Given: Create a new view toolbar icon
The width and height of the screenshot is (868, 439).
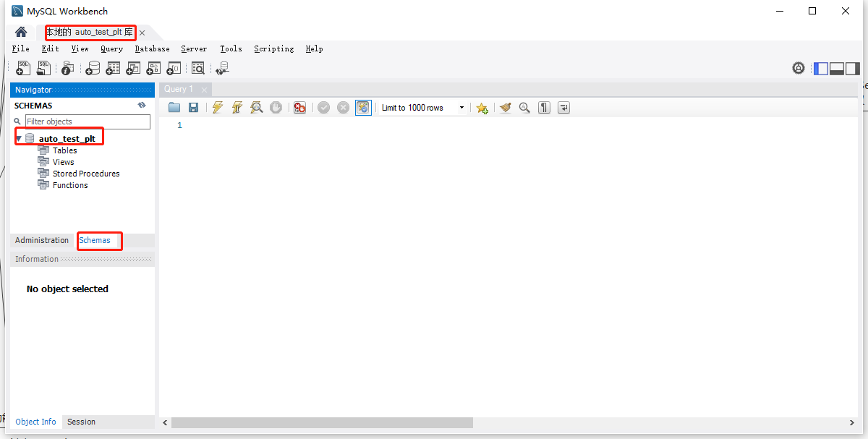Looking at the screenshot, I should pos(133,68).
